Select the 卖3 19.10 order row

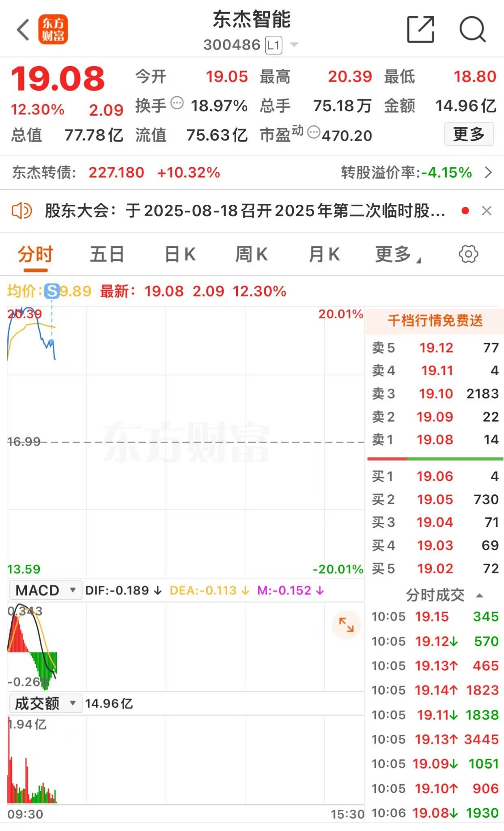(x=435, y=394)
